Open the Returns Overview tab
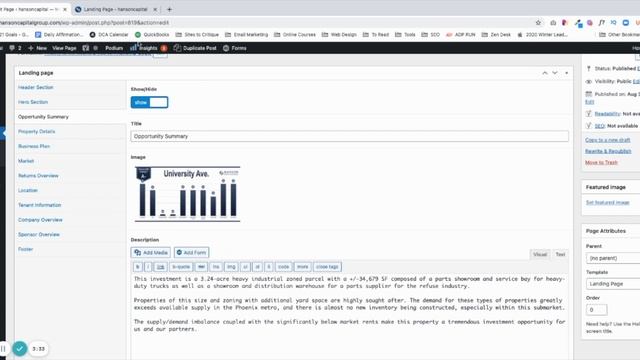 (x=38, y=176)
